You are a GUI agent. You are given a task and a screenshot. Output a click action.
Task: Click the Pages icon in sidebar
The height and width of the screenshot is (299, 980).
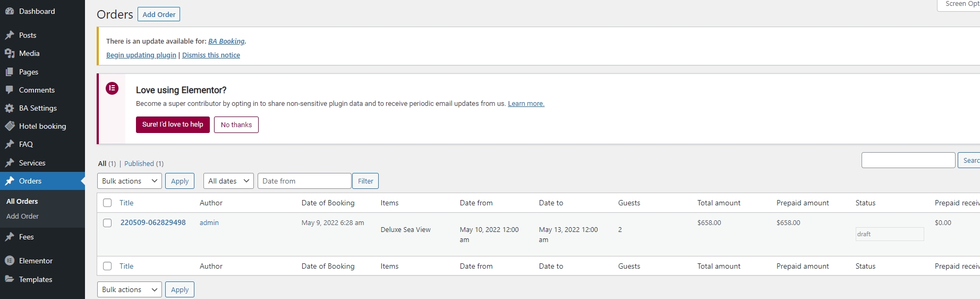click(x=10, y=72)
